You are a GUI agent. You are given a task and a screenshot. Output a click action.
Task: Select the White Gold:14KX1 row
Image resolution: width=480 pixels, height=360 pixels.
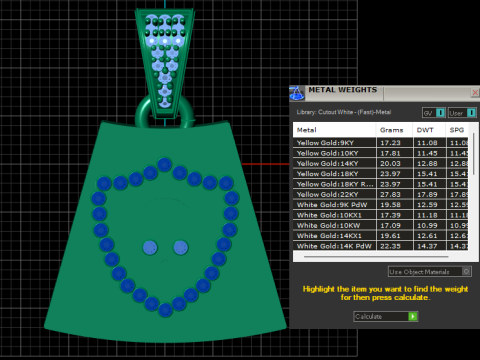click(381, 236)
